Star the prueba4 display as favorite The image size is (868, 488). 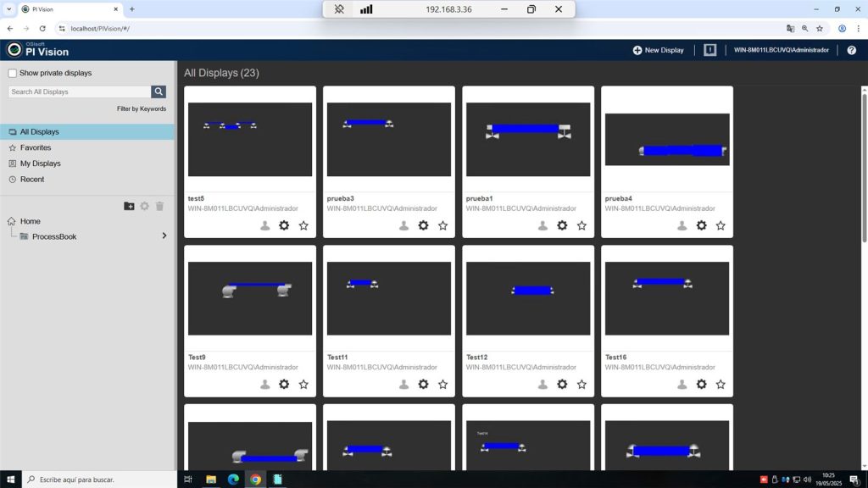pos(721,225)
